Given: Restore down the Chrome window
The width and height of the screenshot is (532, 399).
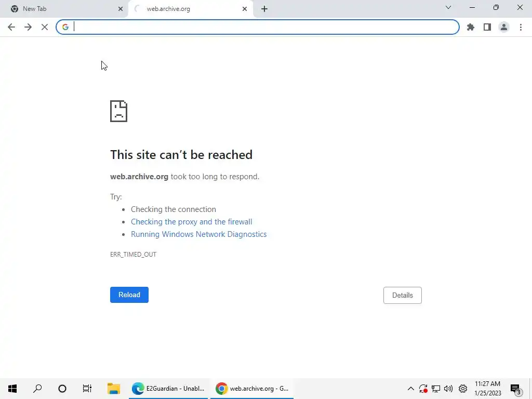Looking at the screenshot, I should coord(496,7).
